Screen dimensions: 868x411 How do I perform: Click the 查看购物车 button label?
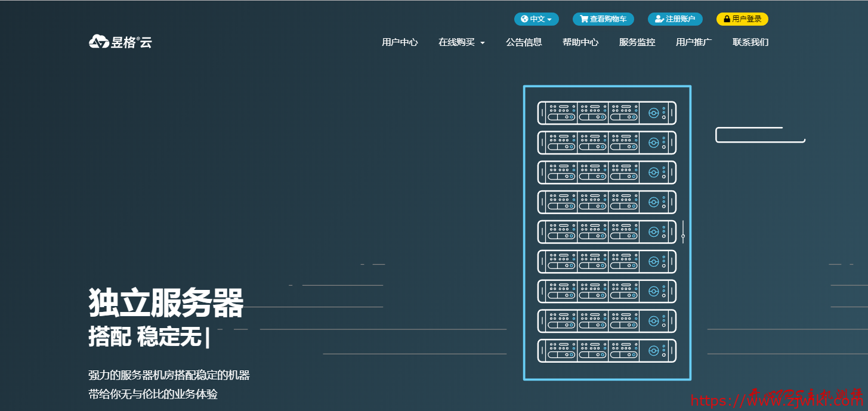tap(608, 19)
